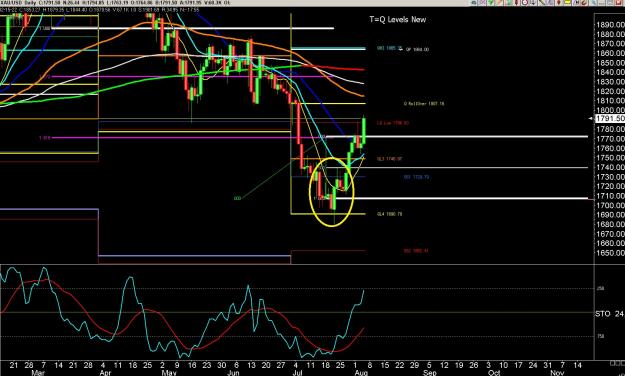This screenshot has height=376, width=625.
Task: Click the 1770.00 price axis label
Action: (610, 139)
